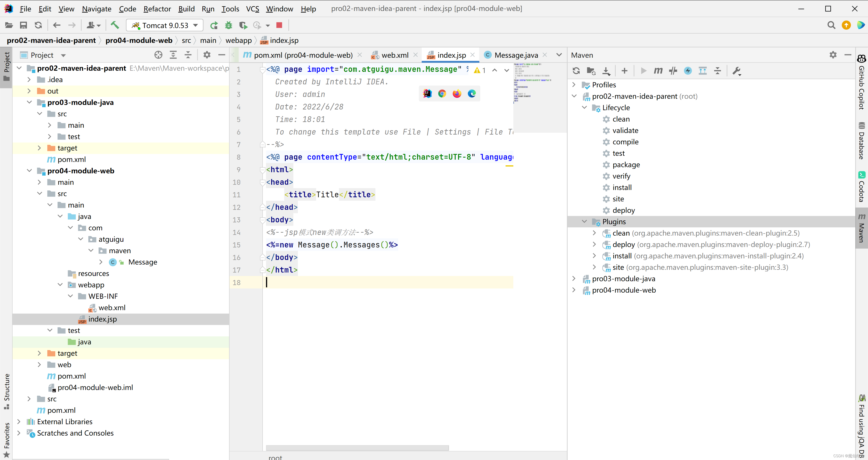The height and width of the screenshot is (460, 868).
Task: Open the Project view selector dropdown
Action: 63,55
